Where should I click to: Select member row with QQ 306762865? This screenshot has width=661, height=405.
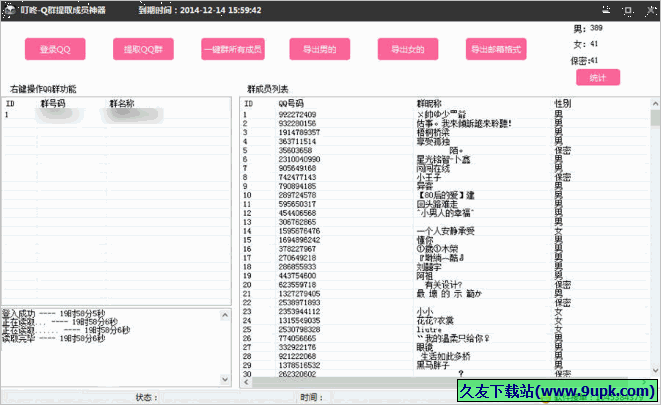(446, 222)
